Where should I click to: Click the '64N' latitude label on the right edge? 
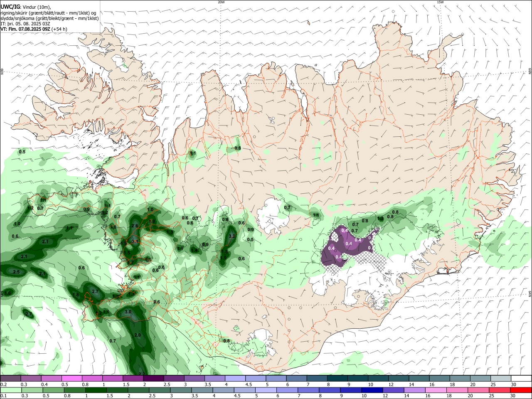[x=530, y=293]
